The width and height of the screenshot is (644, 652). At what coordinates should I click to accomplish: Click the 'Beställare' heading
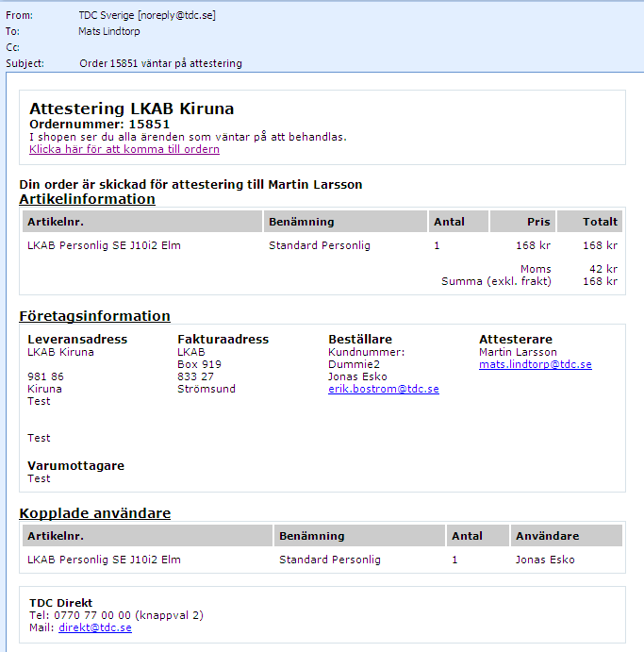[x=360, y=340]
